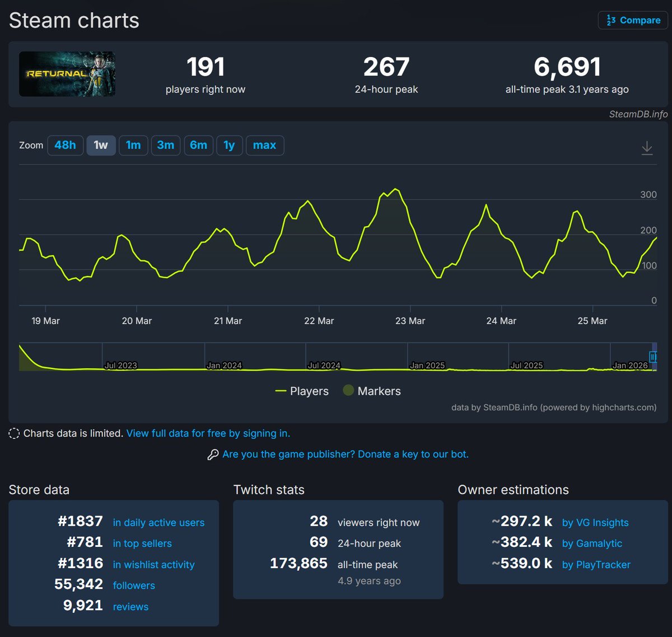Click the 22 Mar axis label

pyautogui.click(x=319, y=321)
